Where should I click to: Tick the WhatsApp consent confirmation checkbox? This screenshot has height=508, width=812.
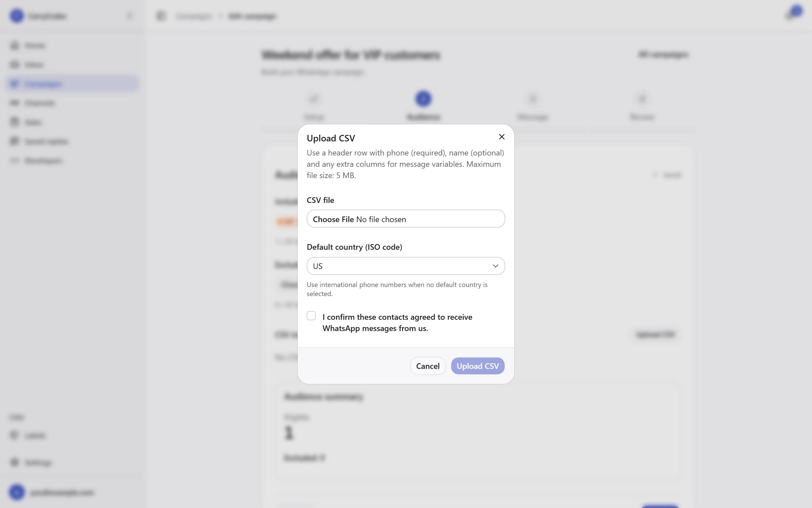pos(311,316)
